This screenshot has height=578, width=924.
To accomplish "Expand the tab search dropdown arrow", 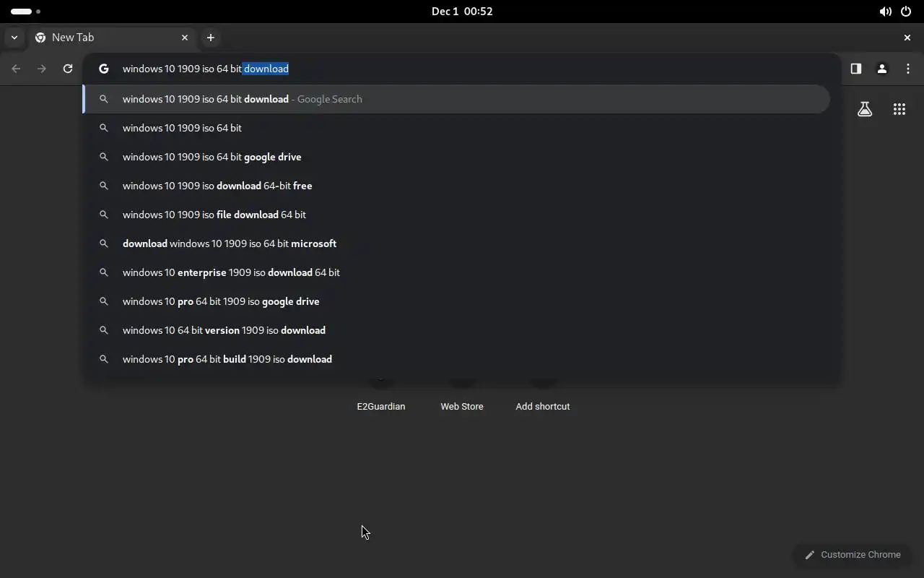I will coord(14,38).
